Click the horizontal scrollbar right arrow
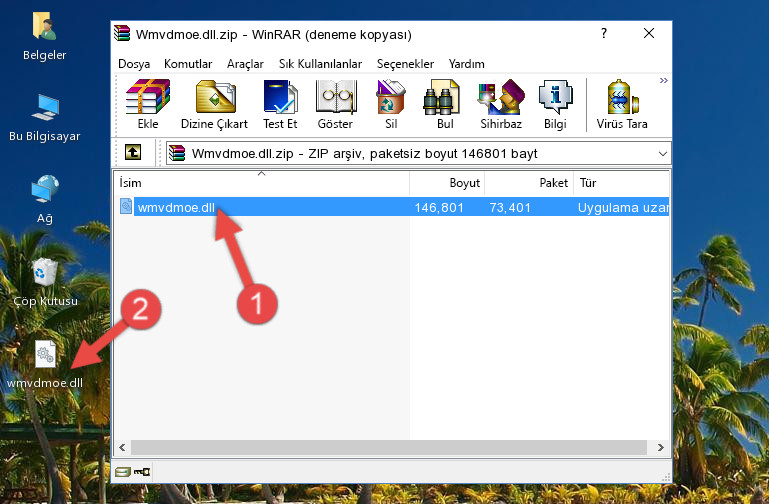This screenshot has width=769, height=504. click(x=661, y=447)
